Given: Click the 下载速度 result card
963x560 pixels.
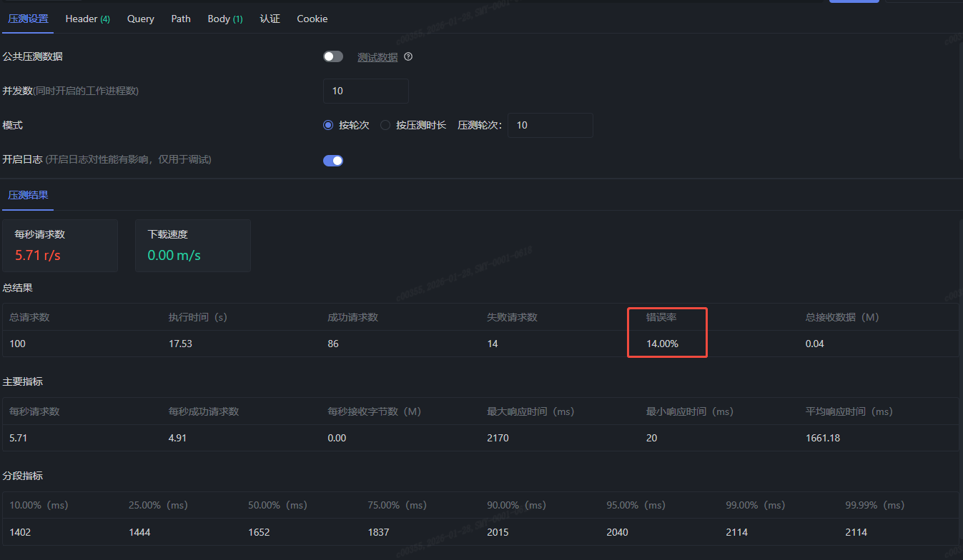Looking at the screenshot, I should point(192,245).
